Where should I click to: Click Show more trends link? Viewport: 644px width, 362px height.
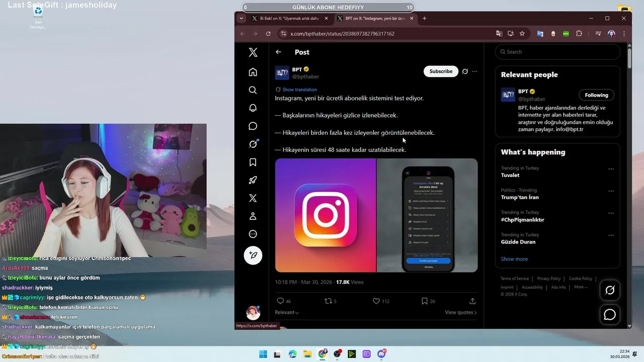click(x=514, y=259)
